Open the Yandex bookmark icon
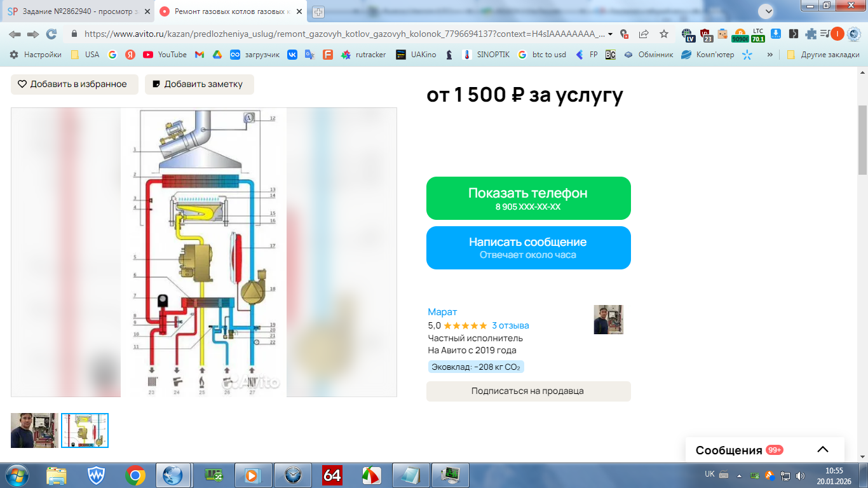This screenshot has width=868, height=488. click(x=130, y=55)
